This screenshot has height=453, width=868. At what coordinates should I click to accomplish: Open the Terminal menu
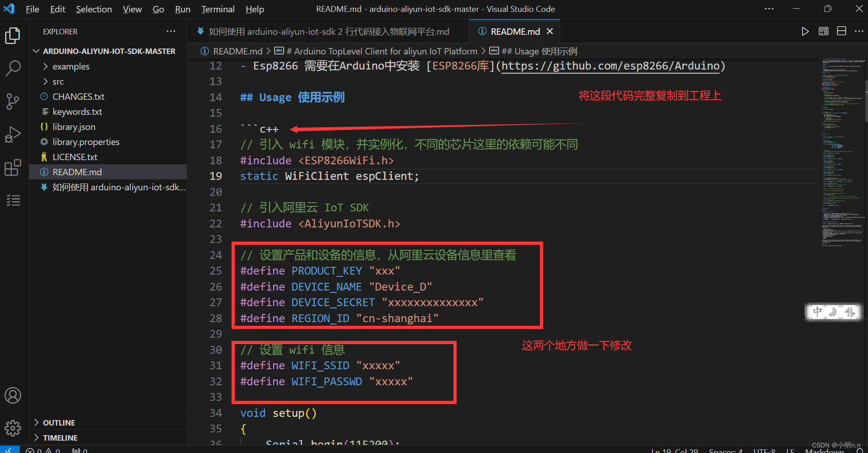pos(218,9)
